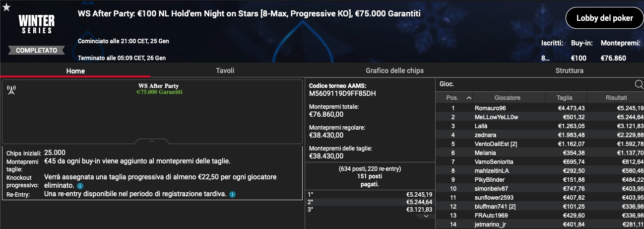Sort by Pos. column arrow

pyautogui.click(x=469, y=98)
